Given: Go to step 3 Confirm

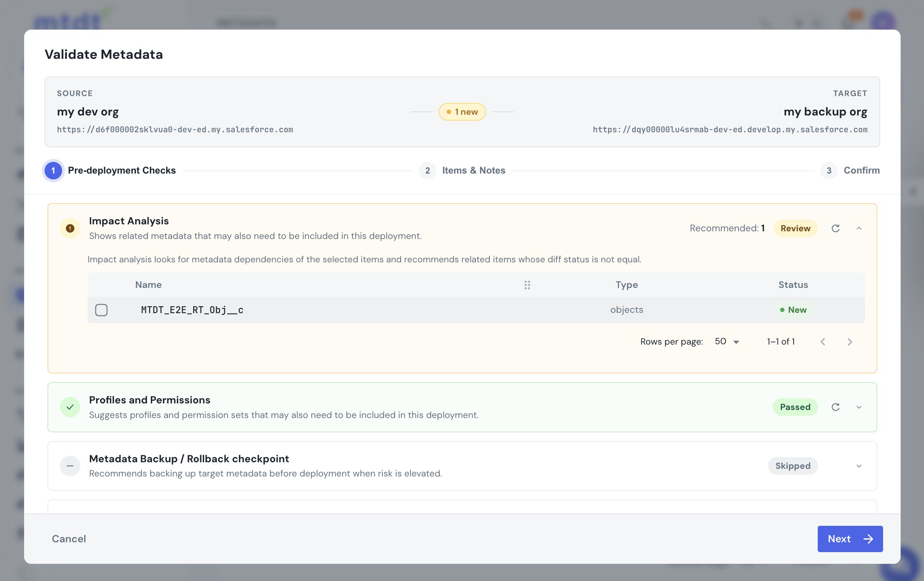Looking at the screenshot, I should 850,171.
